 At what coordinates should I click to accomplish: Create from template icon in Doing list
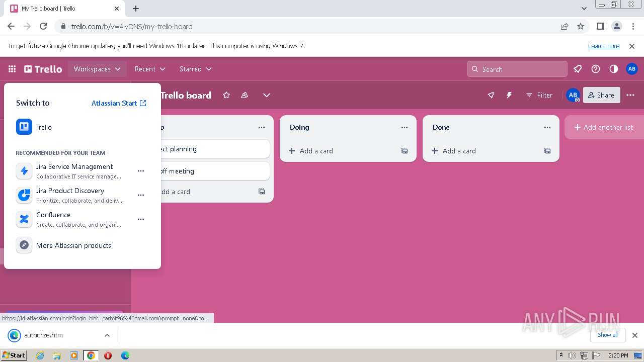(405, 151)
